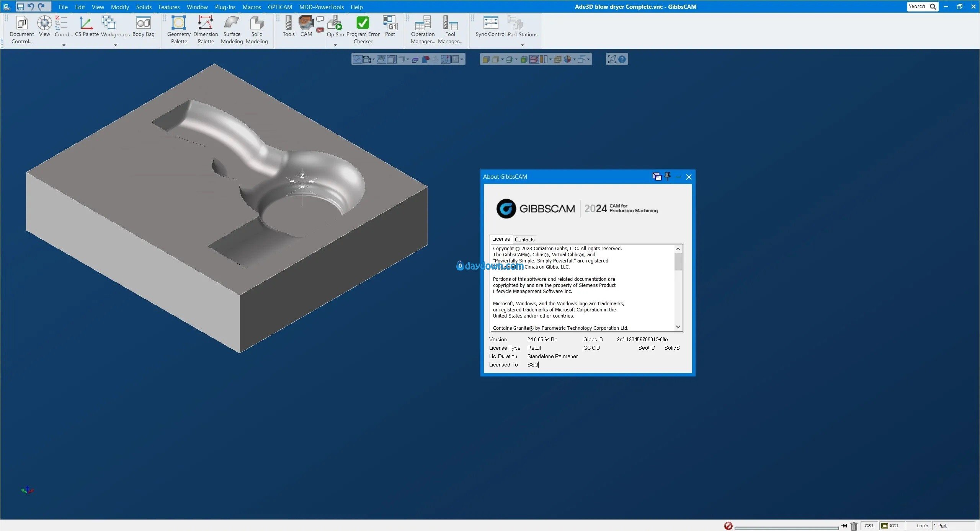The width and height of the screenshot is (980, 531).
Task: Expand the Op Sim dropdown arrow
Action: point(335,45)
